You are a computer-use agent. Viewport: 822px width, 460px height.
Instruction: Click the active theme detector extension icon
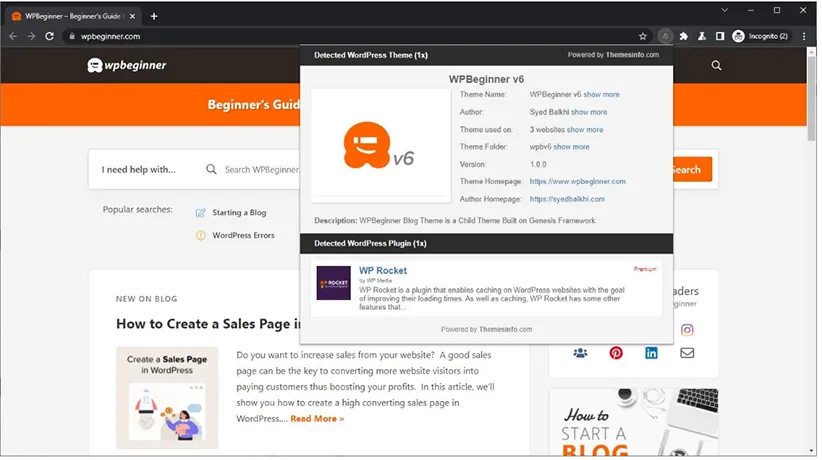click(x=665, y=36)
